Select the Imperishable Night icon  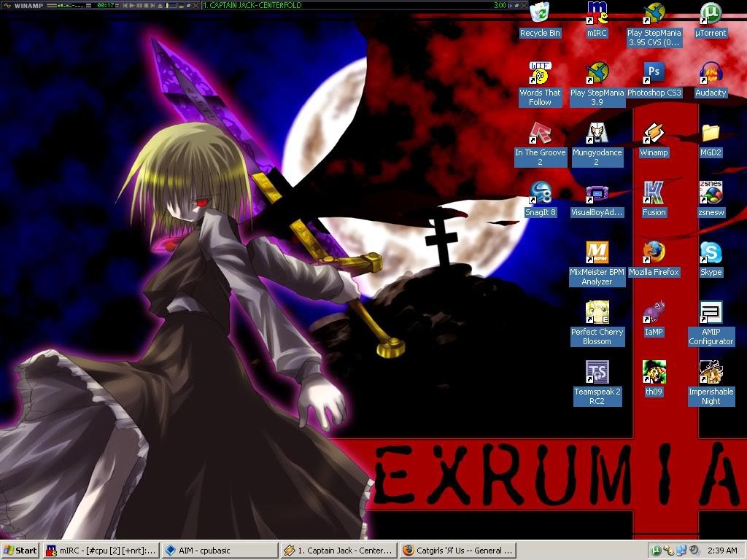tap(711, 384)
